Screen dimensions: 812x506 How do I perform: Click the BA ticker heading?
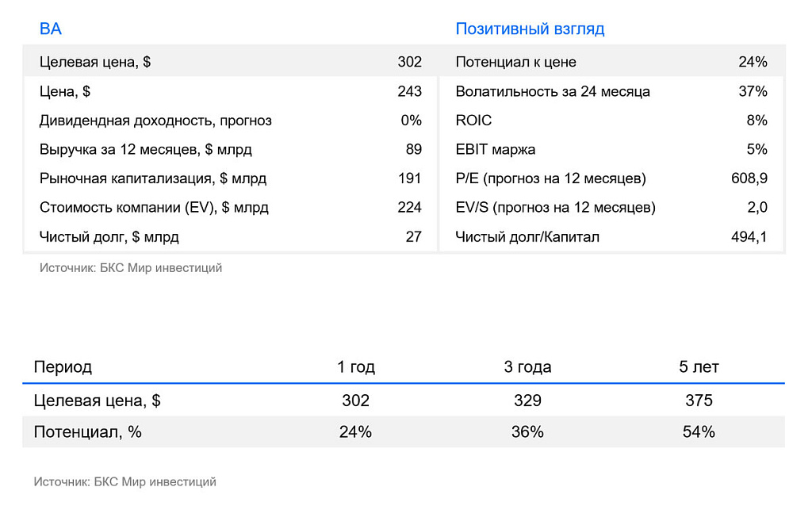click(x=51, y=29)
